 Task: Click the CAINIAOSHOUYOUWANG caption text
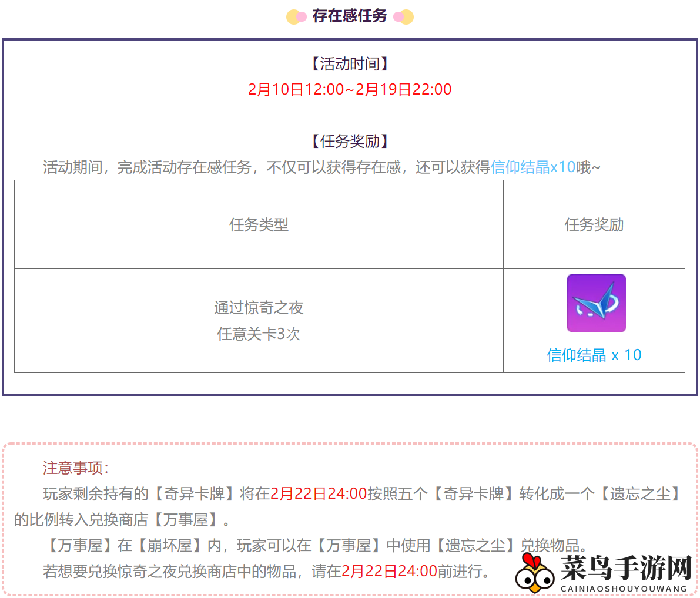click(624, 589)
